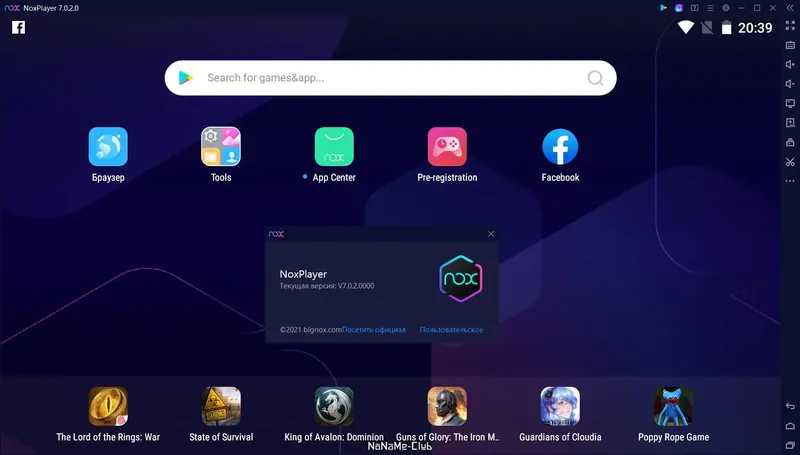
Task: Launch Guns of Glory game
Action: click(x=447, y=406)
